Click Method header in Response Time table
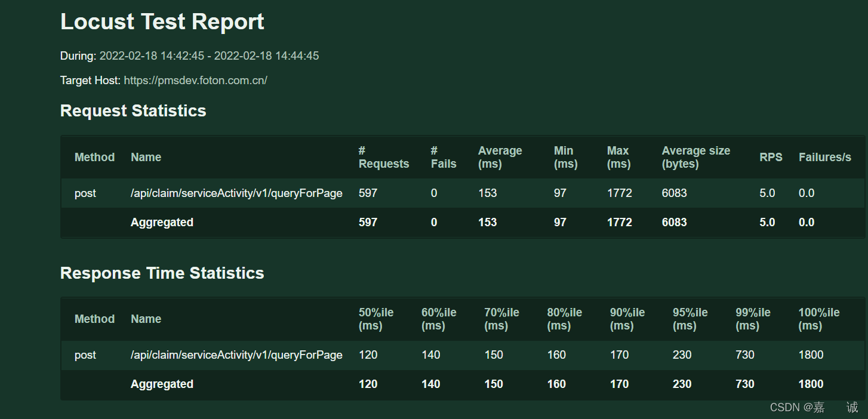Viewport: 868px width, 419px height. 94,319
